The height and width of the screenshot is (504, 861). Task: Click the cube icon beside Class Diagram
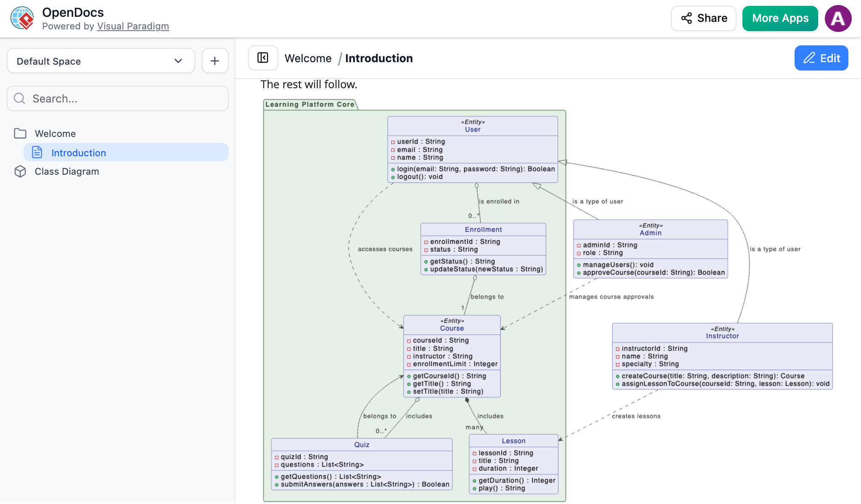20,171
